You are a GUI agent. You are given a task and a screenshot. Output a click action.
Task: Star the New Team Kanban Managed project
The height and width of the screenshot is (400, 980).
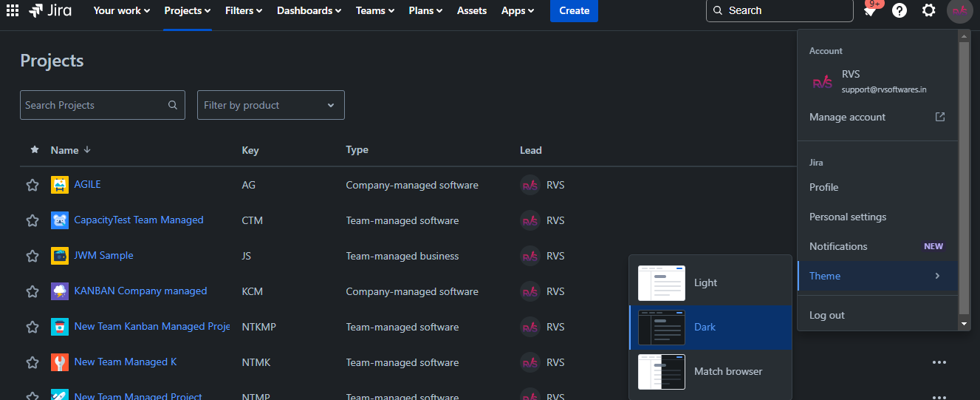click(x=32, y=327)
